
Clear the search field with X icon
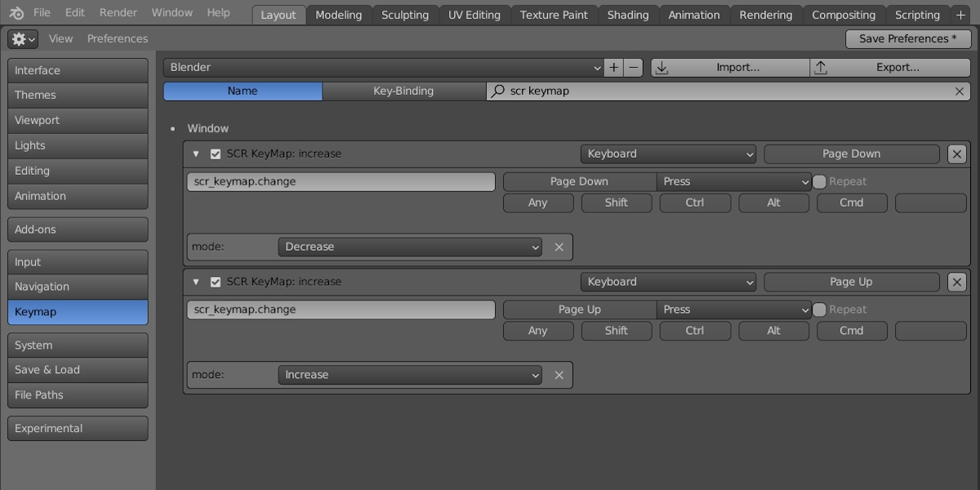960,91
